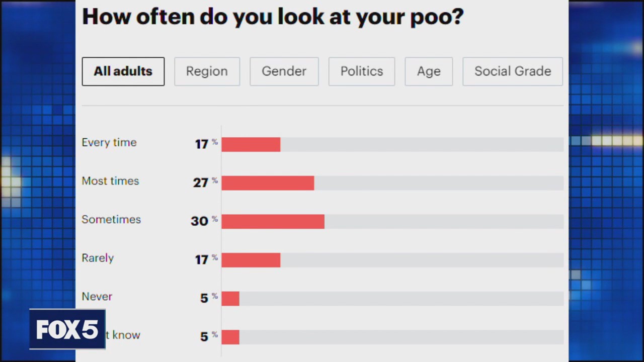Click the Never label
Screen dimensions: 644x362
(x=97, y=297)
